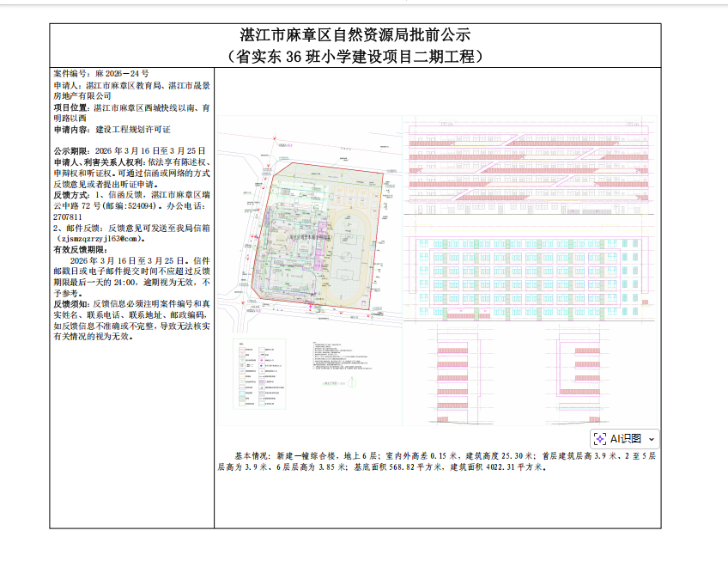Click the case number 麻2026-24号
Screen dimensions: 728x561
tap(100, 75)
